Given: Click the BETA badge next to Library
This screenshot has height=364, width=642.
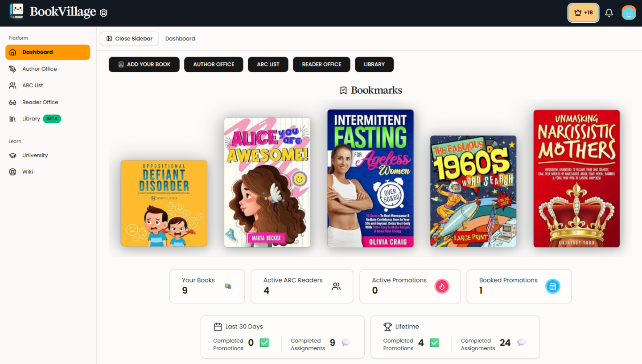Looking at the screenshot, I should tap(52, 119).
